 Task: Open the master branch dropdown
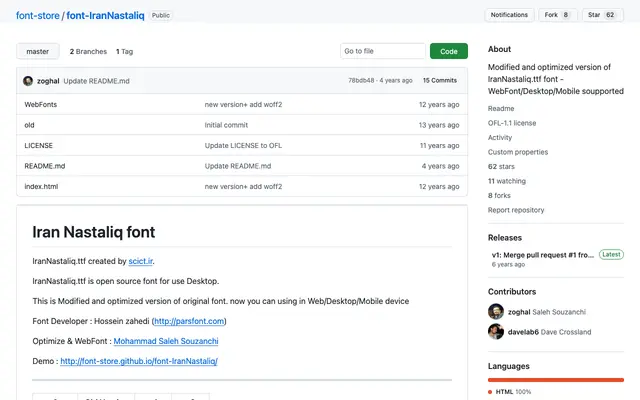(38, 51)
